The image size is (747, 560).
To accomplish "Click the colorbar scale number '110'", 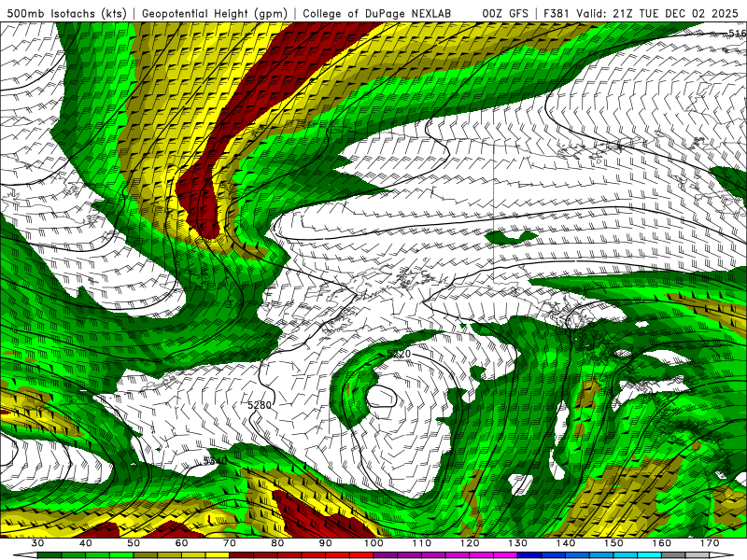I will click(x=422, y=543).
